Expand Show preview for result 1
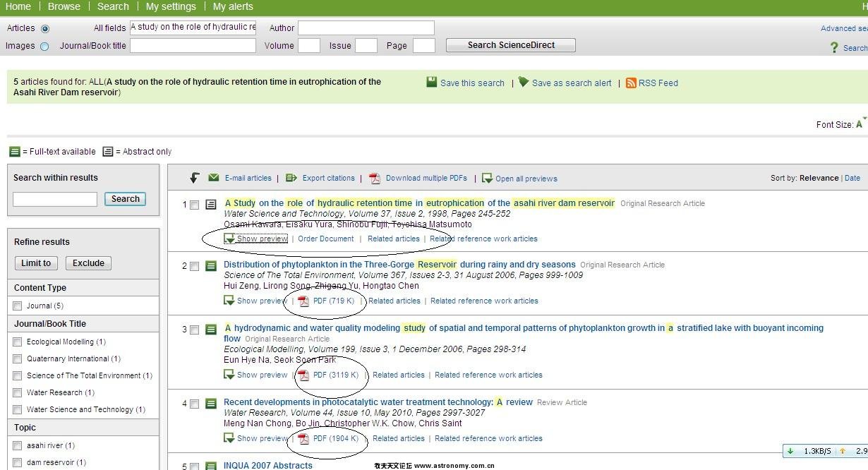The height and width of the screenshot is (470, 868). (255, 239)
